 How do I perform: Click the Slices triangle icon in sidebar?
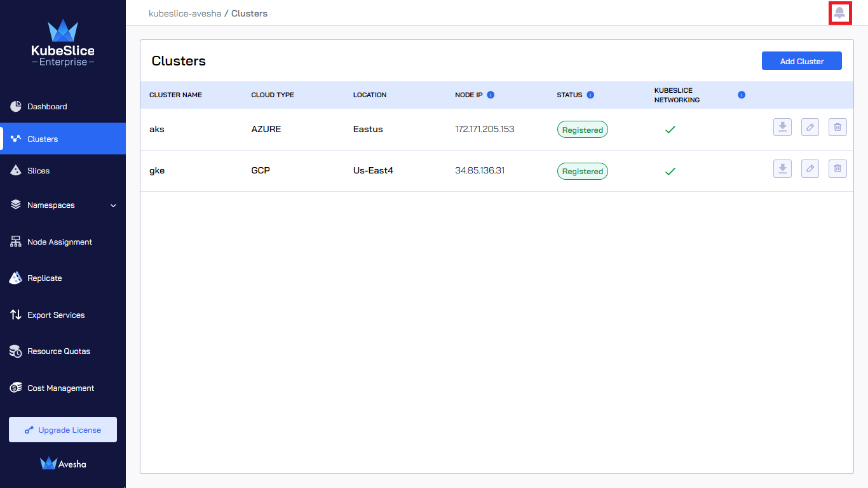[x=16, y=170]
